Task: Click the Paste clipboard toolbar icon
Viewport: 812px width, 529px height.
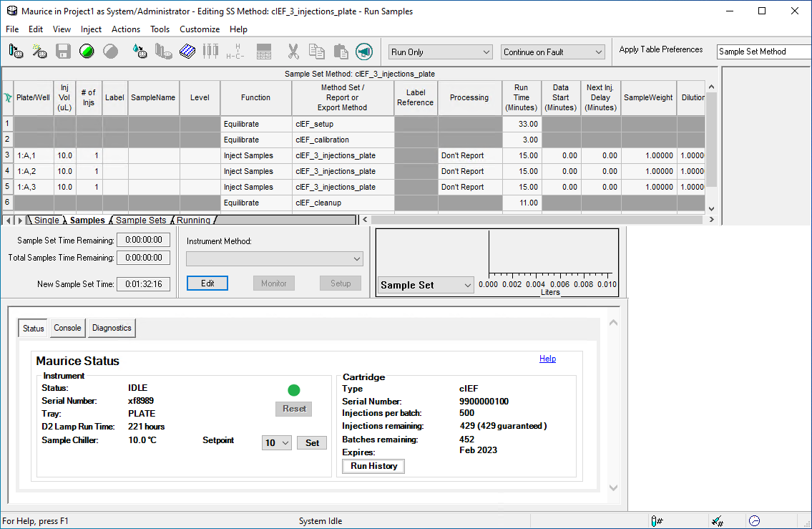Action: 341,52
